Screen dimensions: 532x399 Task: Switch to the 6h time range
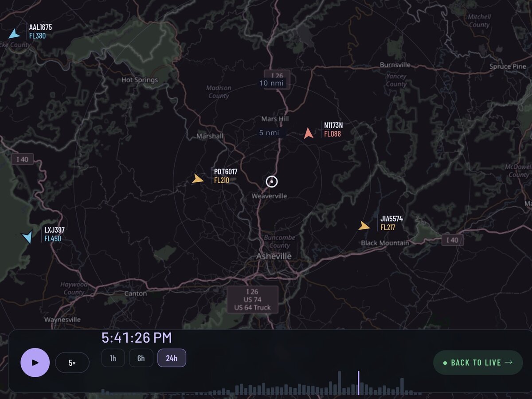pos(141,358)
